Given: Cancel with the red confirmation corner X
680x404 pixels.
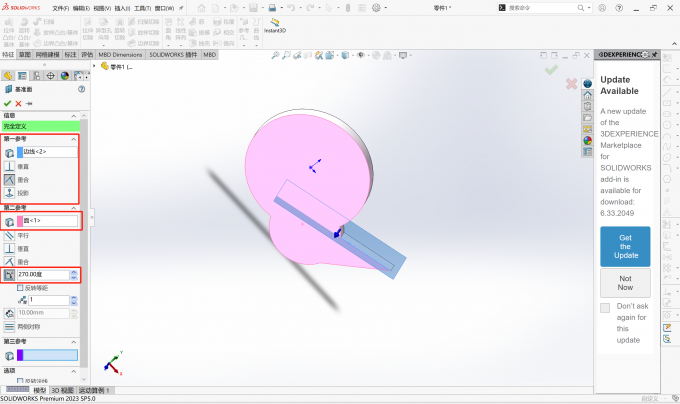Looking at the screenshot, I should [x=572, y=84].
